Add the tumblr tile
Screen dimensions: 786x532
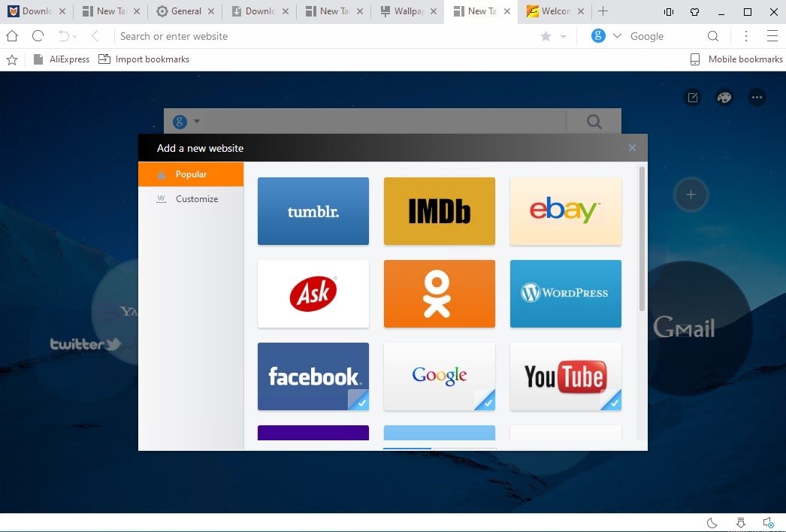click(313, 211)
